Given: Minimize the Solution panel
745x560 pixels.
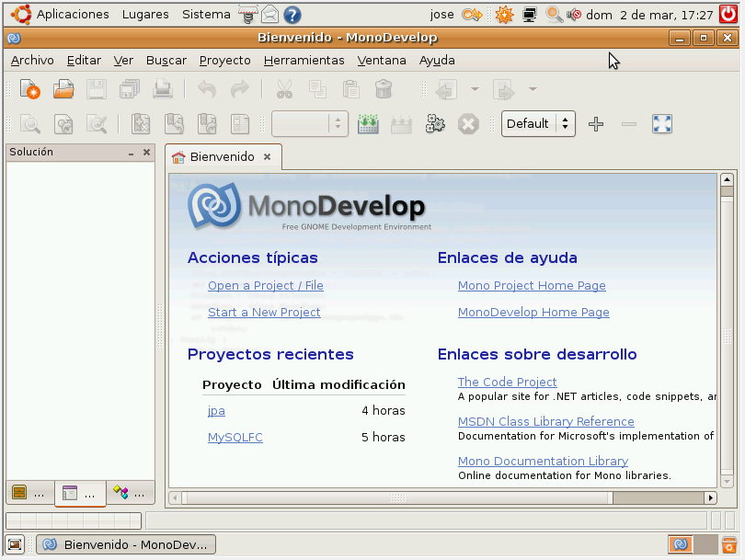Looking at the screenshot, I should point(132,153).
